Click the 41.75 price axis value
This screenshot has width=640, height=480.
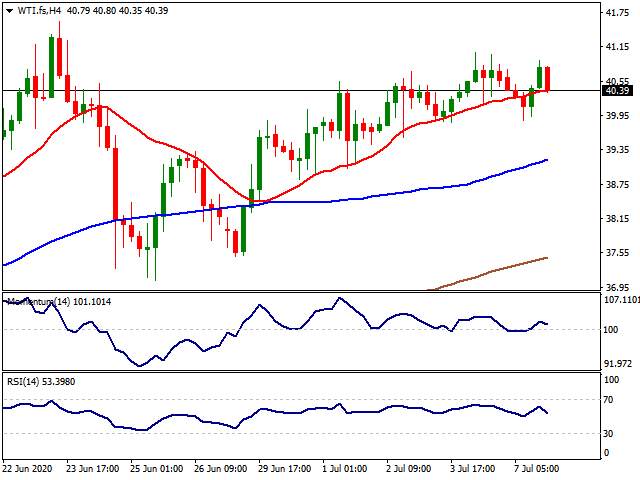coord(617,13)
